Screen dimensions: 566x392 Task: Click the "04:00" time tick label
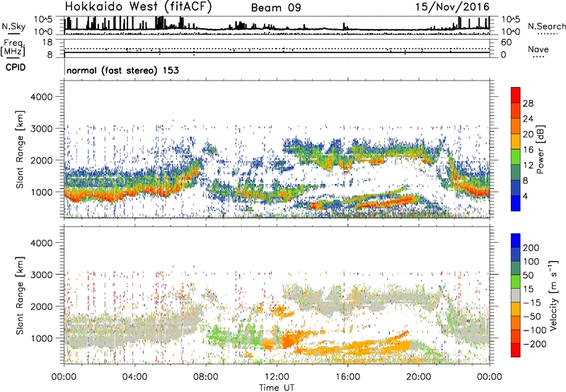pyautogui.click(x=134, y=377)
